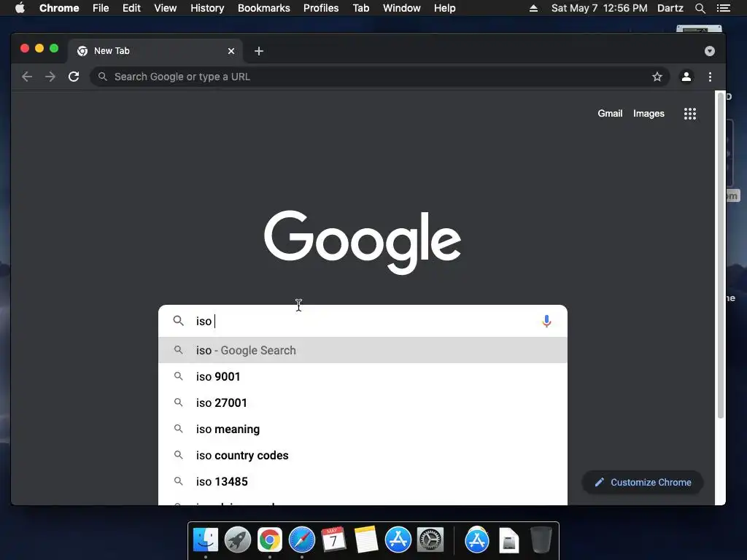Open the History menu
This screenshot has width=747, height=560.
(207, 8)
